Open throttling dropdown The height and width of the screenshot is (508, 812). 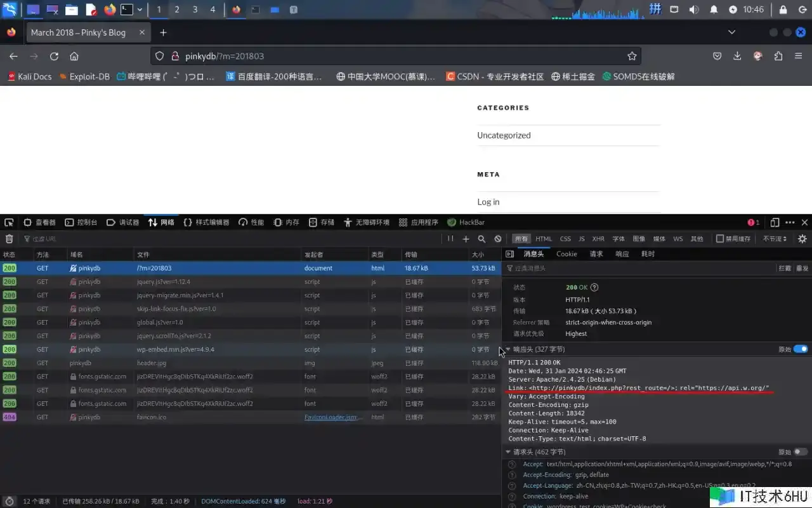point(775,239)
